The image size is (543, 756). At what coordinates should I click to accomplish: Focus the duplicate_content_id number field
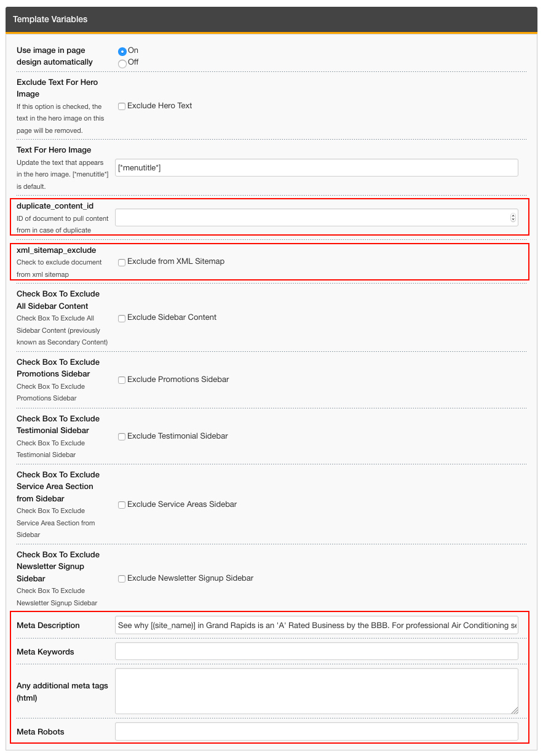pos(311,217)
